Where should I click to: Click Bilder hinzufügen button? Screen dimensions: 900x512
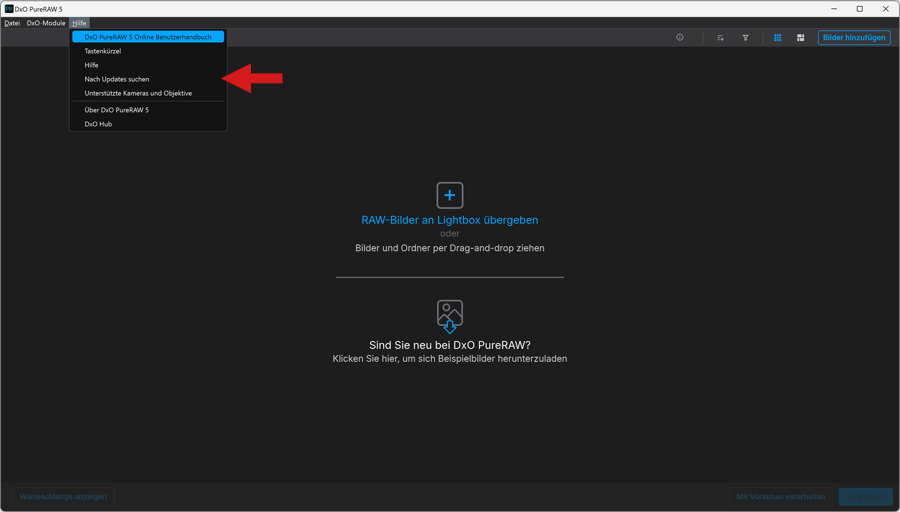854,37
